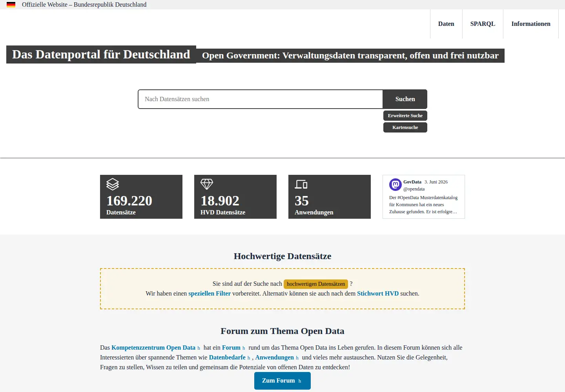Open the Datenbedarfe link
Viewport: 565px width, 392px height.
pos(230,358)
